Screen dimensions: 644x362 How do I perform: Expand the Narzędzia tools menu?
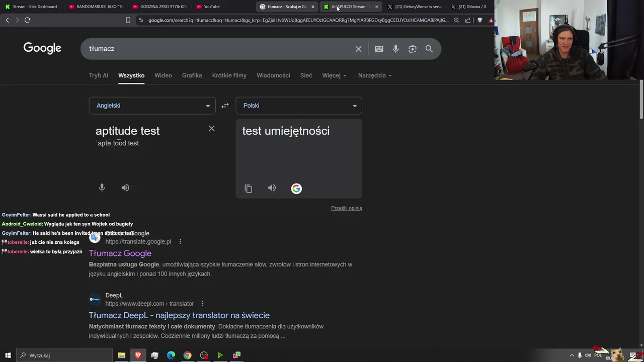tap(375, 75)
